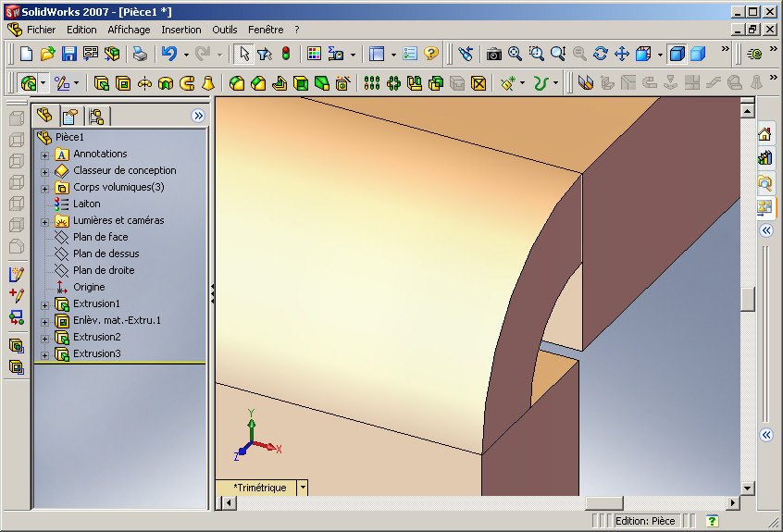The width and height of the screenshot is (783, 532).
Task: Expand the Extrusion1 feature
Action: [x=44, y=305]
